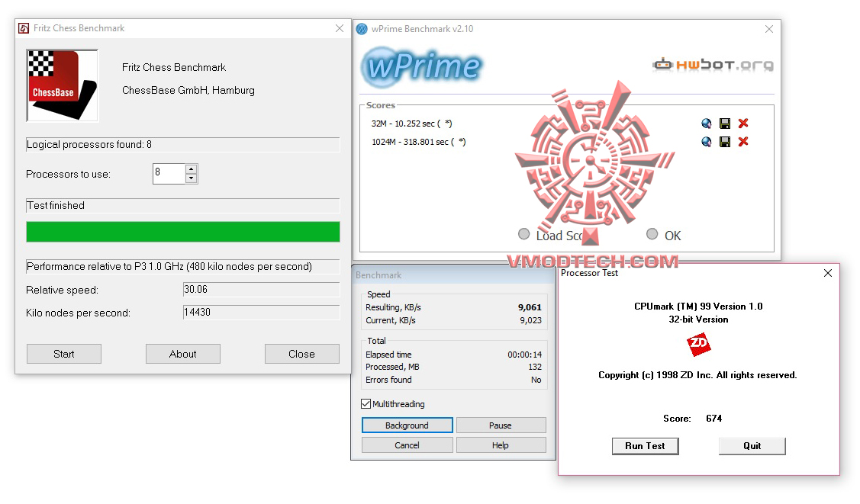
Task: Click the Close button in Fritz Chess
Action: [x=301, y=354]
